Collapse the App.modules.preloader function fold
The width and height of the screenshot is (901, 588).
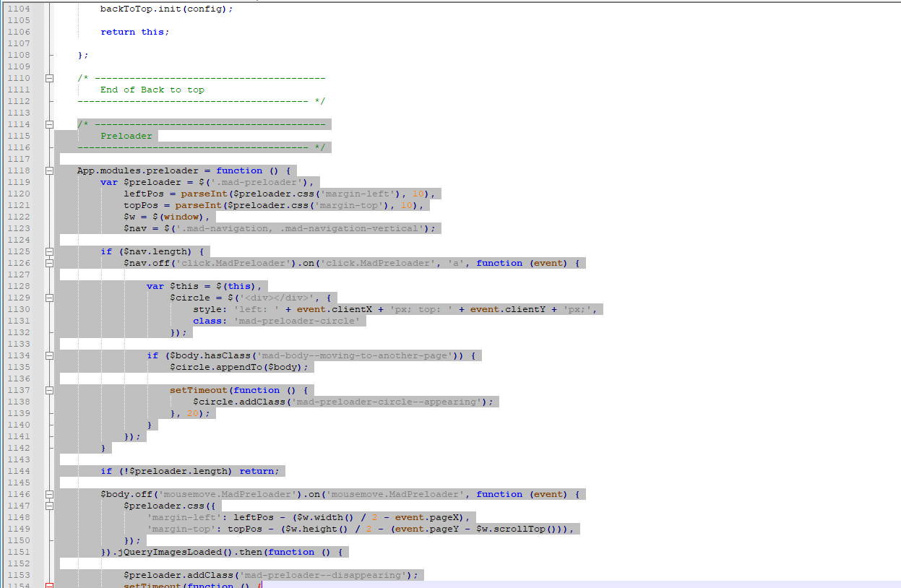(x=49, y=170)
